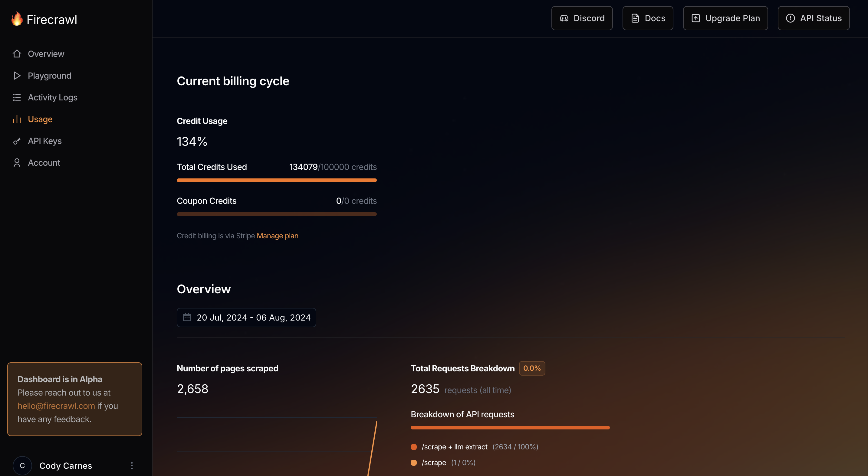Click the Total Credits Used progress bar

[x=277, y=181]
